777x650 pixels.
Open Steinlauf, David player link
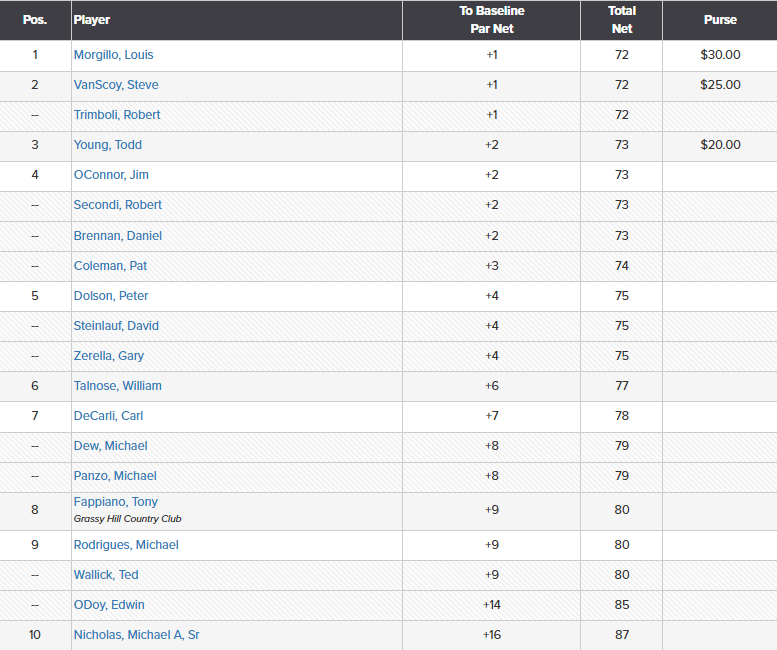click(x=116, y=326)
